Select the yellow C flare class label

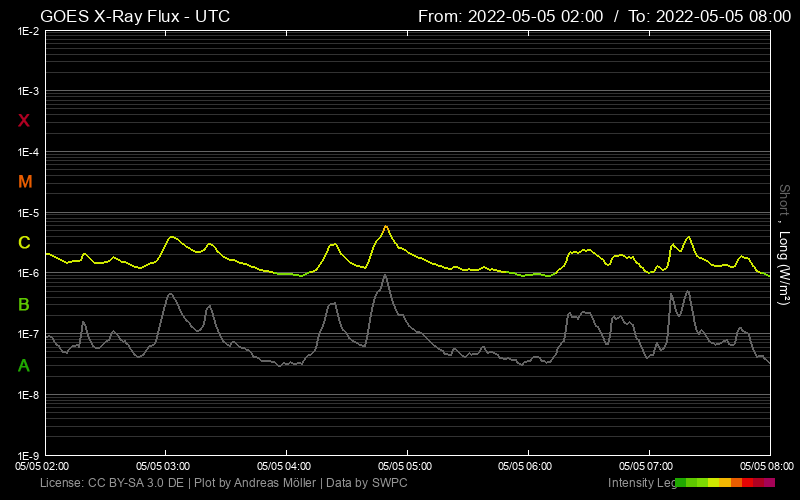pos(24,242)
